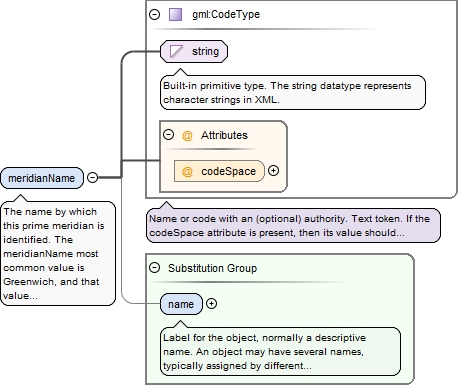Select the codeSpace attribute node
Image resolution: width=459 pixels, height=386 pixels.
tap(219, 171)
